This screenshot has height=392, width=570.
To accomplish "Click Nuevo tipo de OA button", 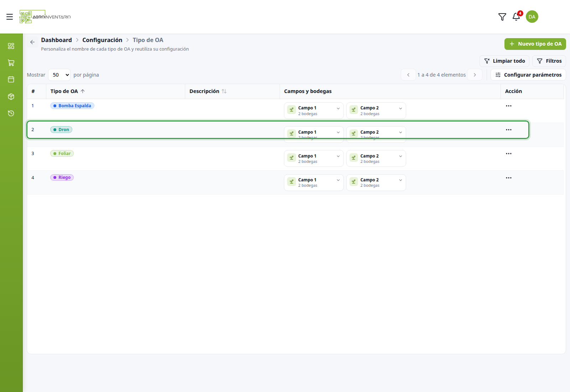I will pos(535,44).
